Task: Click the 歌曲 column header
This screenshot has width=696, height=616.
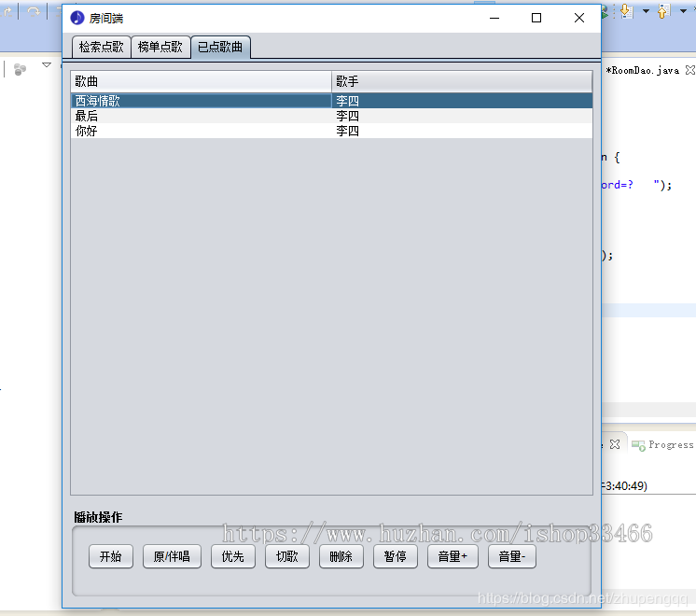Action: 201,81
